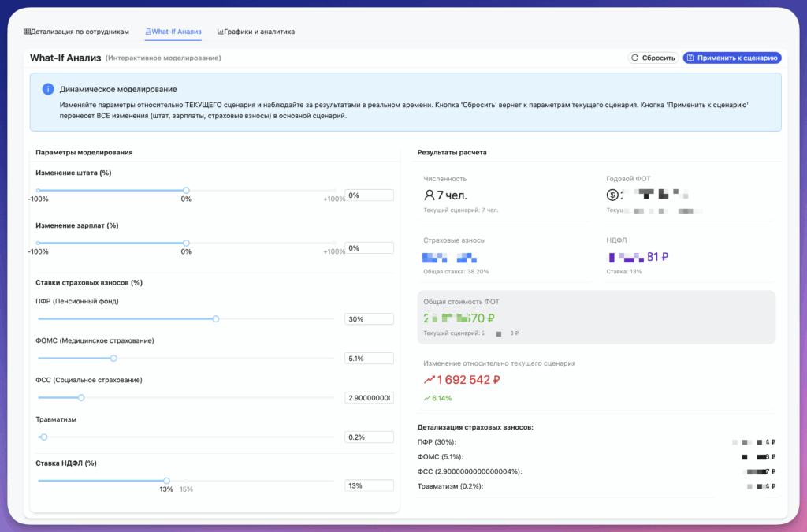
Task: Click the red trend arrow beside 1 692 542 ₽
Action: click(430, 380)
